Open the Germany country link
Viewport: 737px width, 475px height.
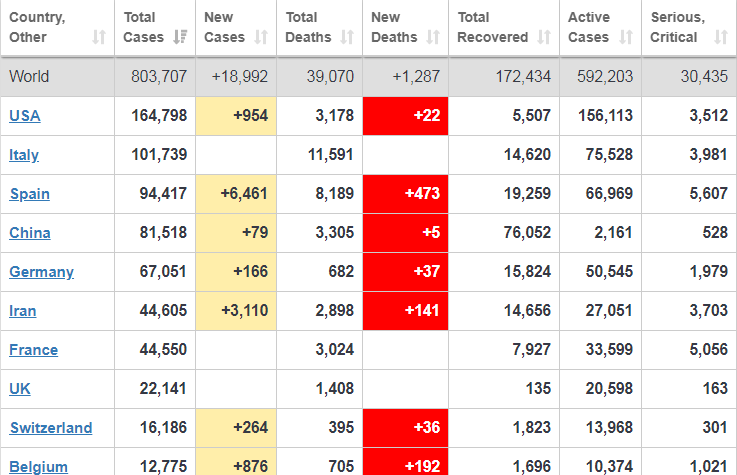pos(41,272)
